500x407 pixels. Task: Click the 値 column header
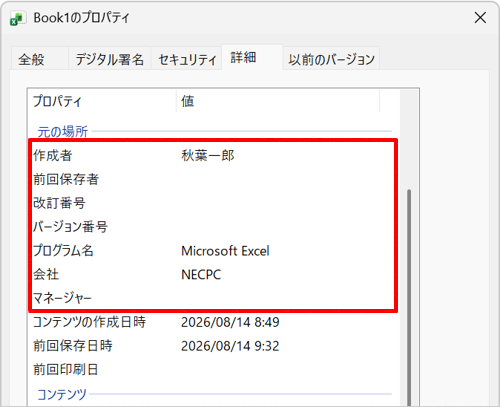(x=278, y=101)
